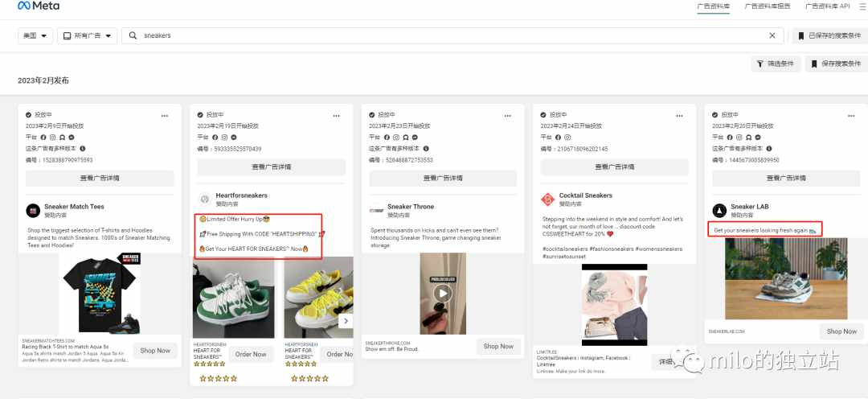
Task: Switch to the 广告资料库报告 tab
Action: pyautogui.click(x=768, y=6)
